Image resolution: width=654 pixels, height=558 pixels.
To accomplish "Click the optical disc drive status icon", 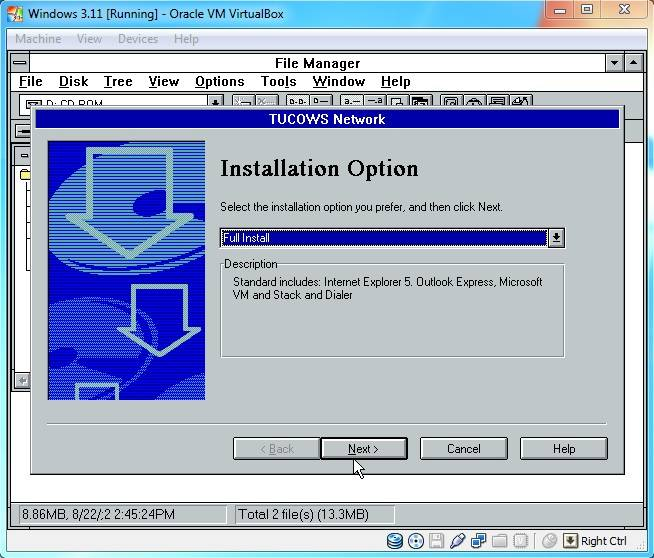I will 416,541.
